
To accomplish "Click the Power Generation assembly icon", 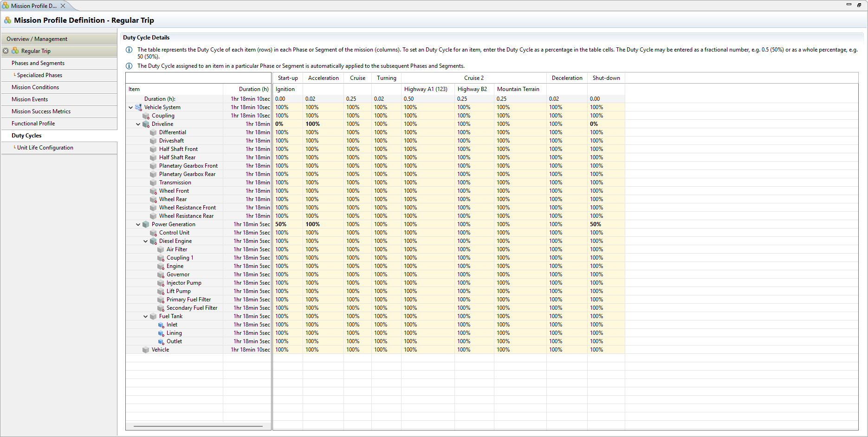I will pyautogui.click(x=146, y=224).
